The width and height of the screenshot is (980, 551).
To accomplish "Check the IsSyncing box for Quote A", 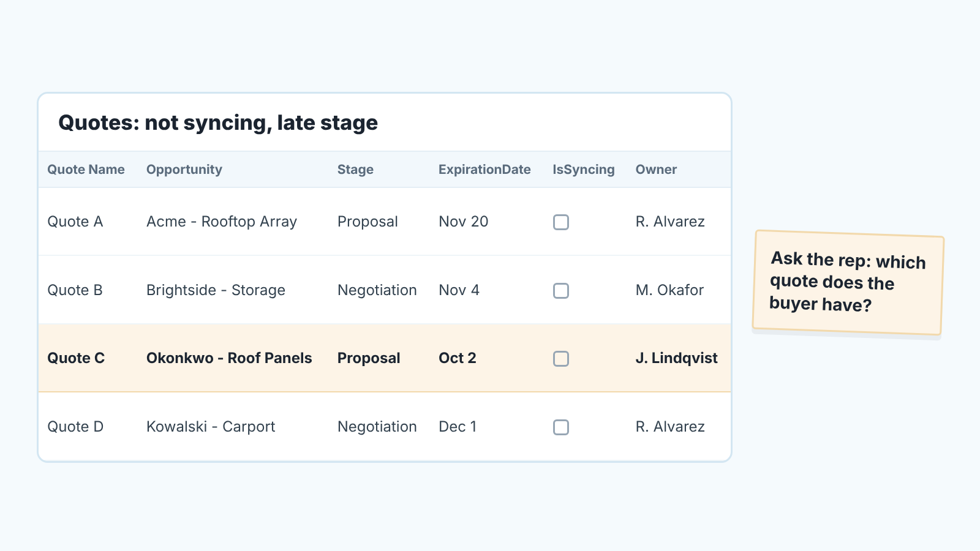I will 561,222.
